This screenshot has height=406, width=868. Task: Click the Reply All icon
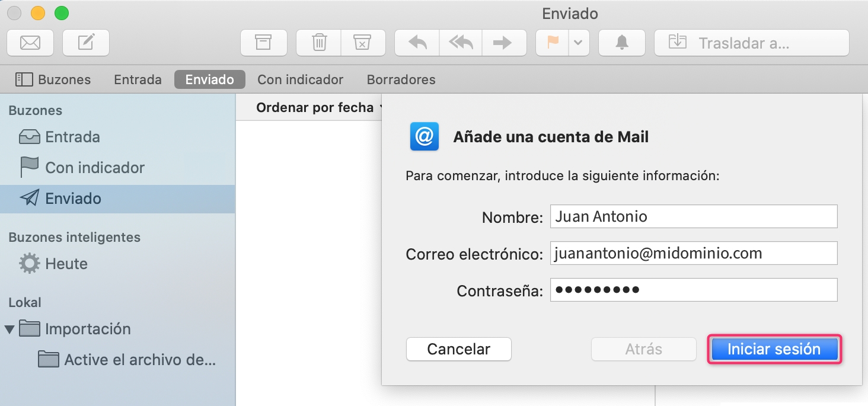(x=461, y=43)
